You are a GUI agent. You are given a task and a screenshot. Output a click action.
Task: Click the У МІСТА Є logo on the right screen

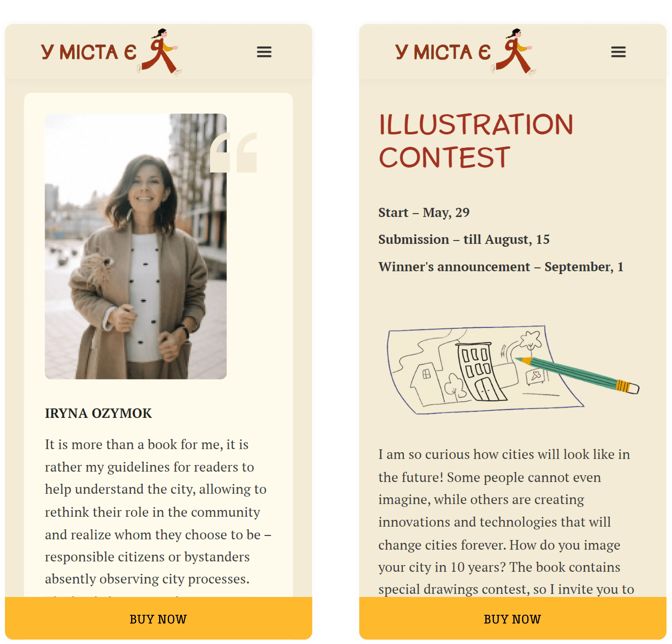coord(443,52)
